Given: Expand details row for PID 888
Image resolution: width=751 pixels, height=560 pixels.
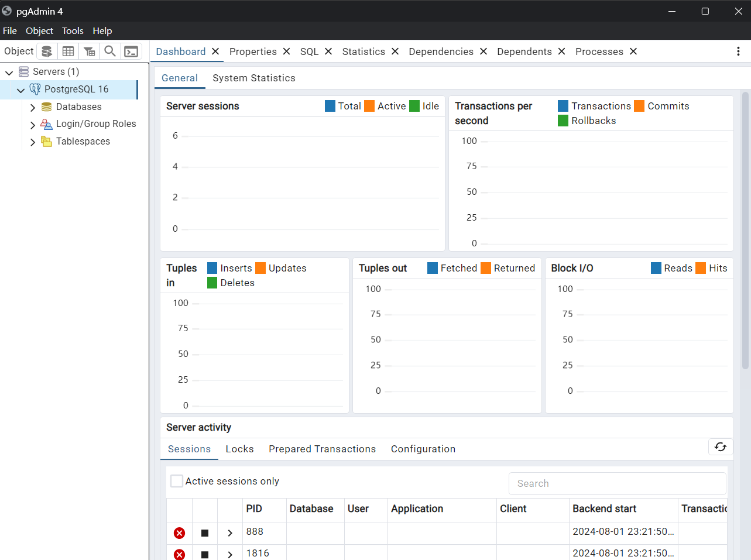Looking at the screenshot, I should click(230, 533).
